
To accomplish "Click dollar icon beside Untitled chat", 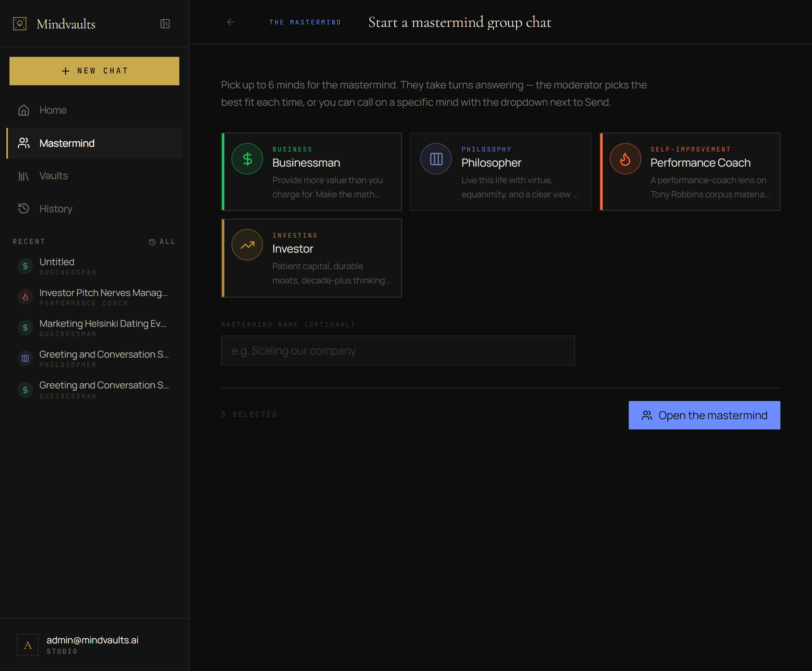I will (x=25, y=266).
